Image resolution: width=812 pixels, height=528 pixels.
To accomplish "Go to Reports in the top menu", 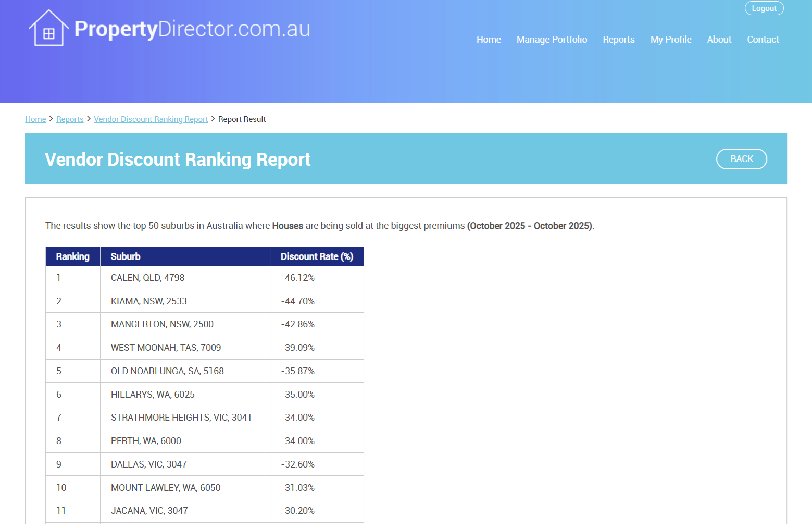I will (618, 40).
